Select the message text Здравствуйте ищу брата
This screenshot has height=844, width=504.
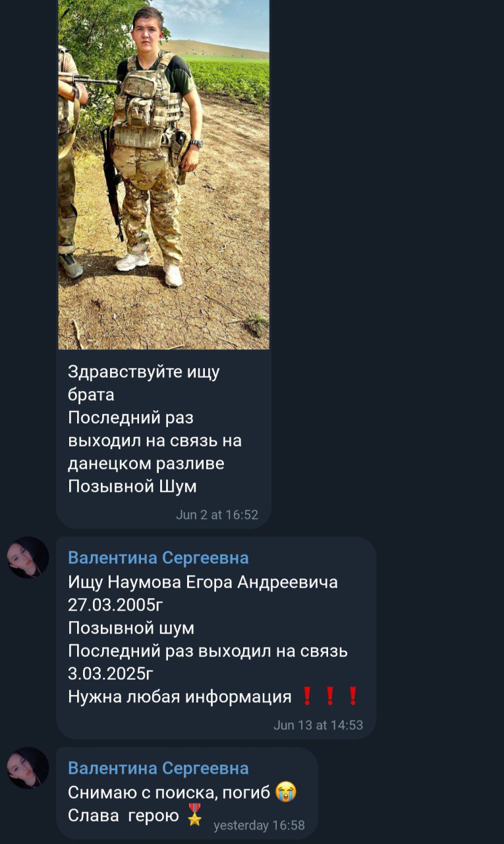point(144,383)
